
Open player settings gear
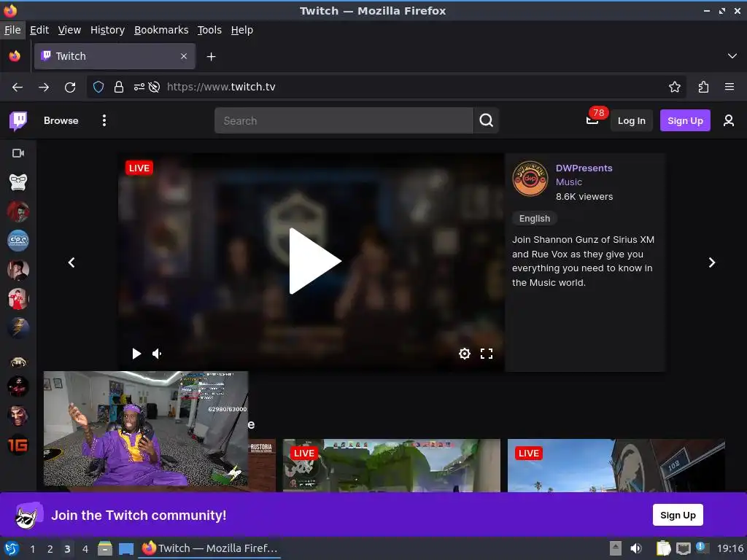(x=465, y=354)
